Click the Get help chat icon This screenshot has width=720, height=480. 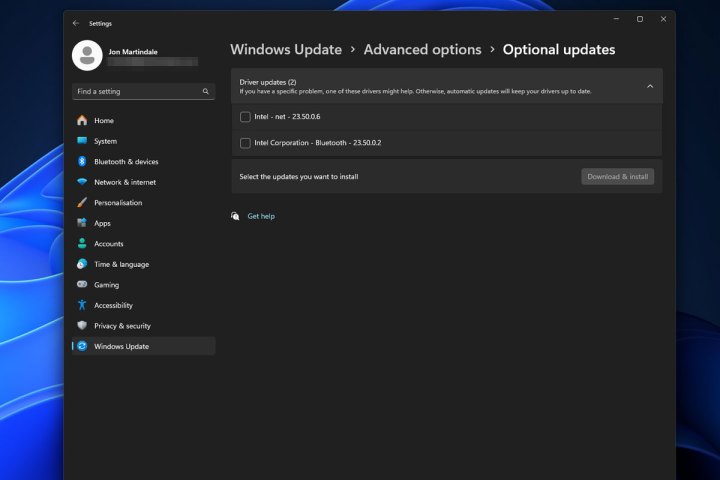tap(235, 216)
